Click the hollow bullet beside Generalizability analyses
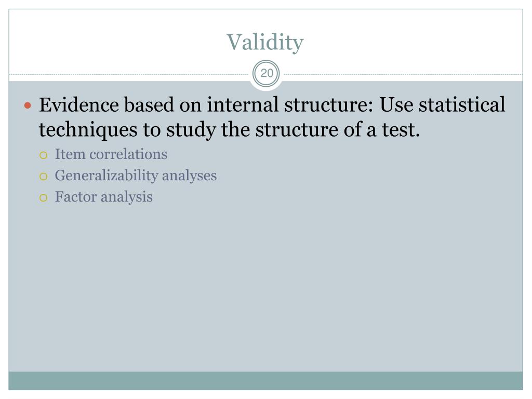The height and width of the screenshot is (399, 532). 43,177
